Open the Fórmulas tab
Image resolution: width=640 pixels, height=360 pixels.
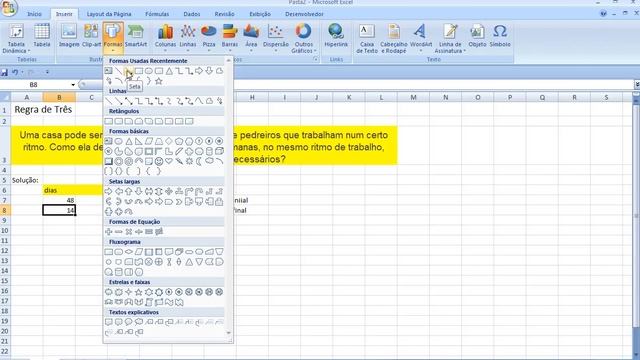pos(157,14)
